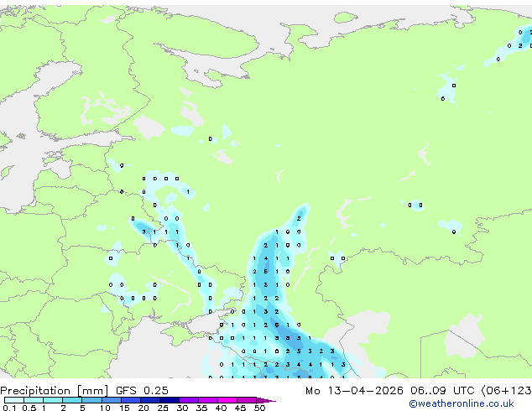Image resolution: width=532 pixels, height=411 pixels.
Task: Click the legend value 35
Action: pos(201,408)
